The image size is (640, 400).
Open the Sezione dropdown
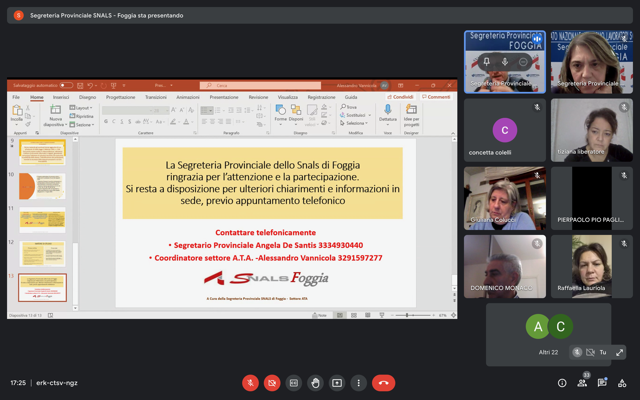coord(82,124)
